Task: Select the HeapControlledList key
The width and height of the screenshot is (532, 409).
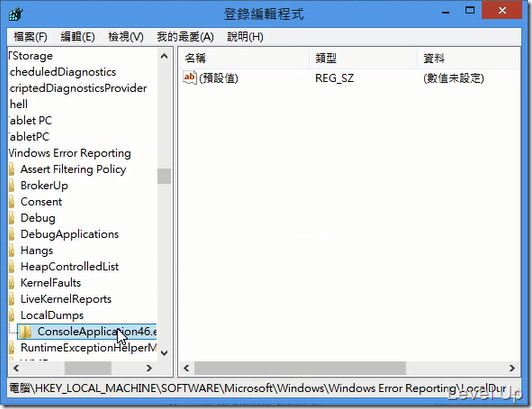Action: click(x=70, y=266)
